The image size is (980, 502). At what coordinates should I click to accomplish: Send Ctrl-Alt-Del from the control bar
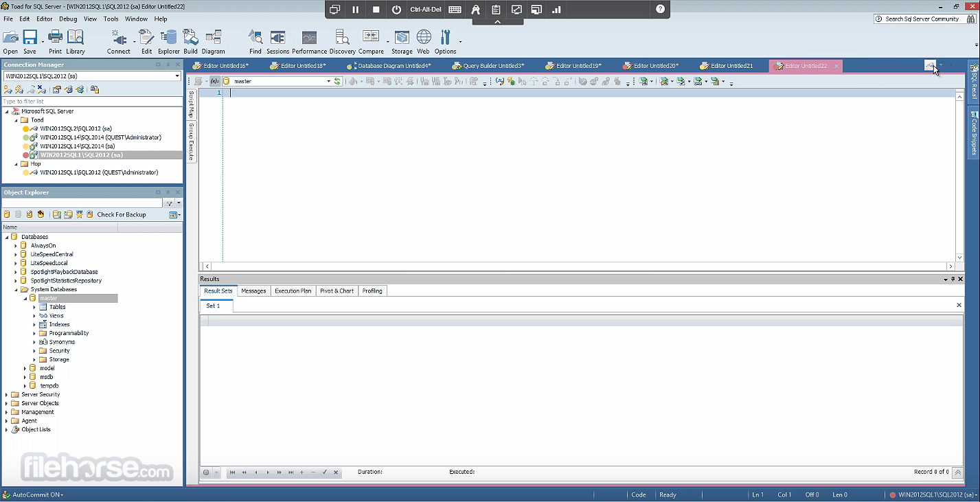coord(426,10)
